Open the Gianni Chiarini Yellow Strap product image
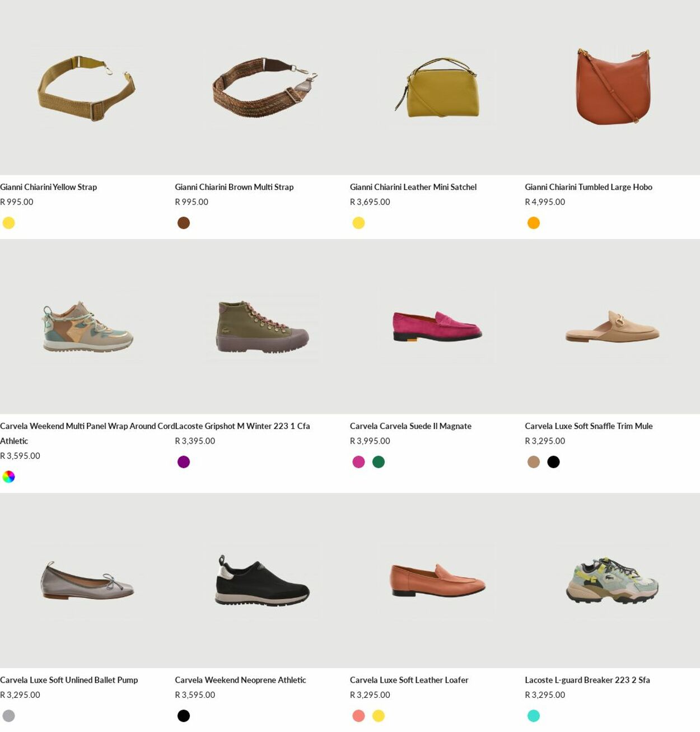 point(87,87)
